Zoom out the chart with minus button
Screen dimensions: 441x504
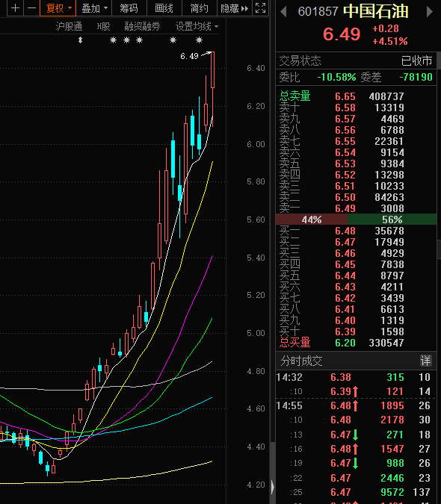click(x=31, y=8)
